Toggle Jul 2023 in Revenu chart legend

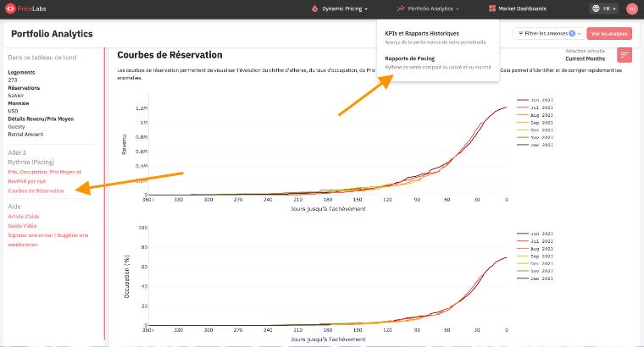pos(536,107)
